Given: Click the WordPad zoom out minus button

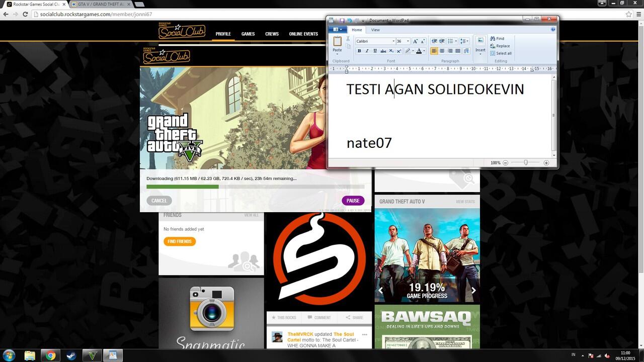Looking at the screenshot, I should [506, 163].
